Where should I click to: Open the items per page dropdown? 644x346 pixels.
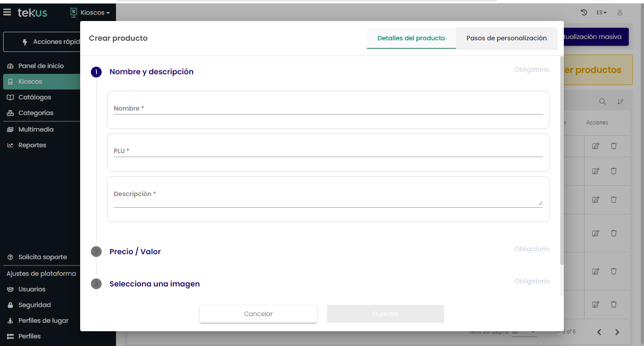tap(524, 332)
